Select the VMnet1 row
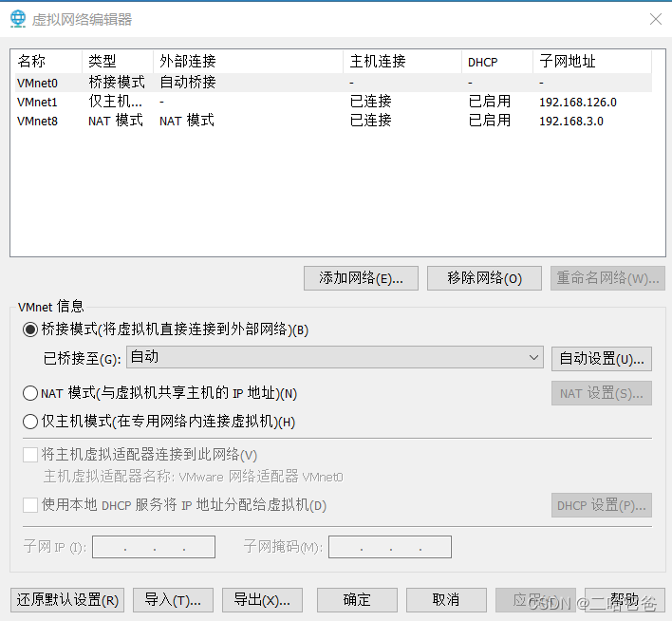Screen dimensions: 672x621 pyautogui.click(x=333, y=102)
